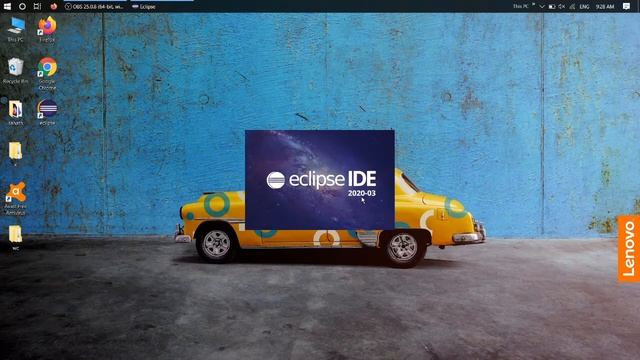Open the network signal tray icon
This screenshot has height=360, width=640.
(572, 7)
